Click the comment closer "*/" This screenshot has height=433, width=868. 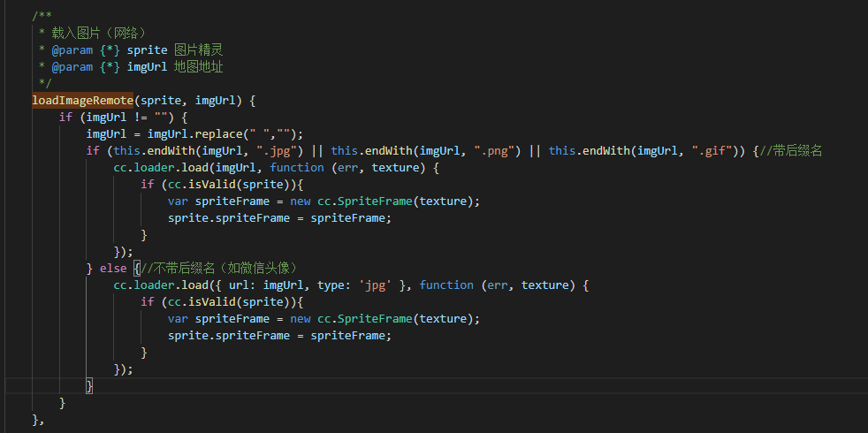(45, 84)
